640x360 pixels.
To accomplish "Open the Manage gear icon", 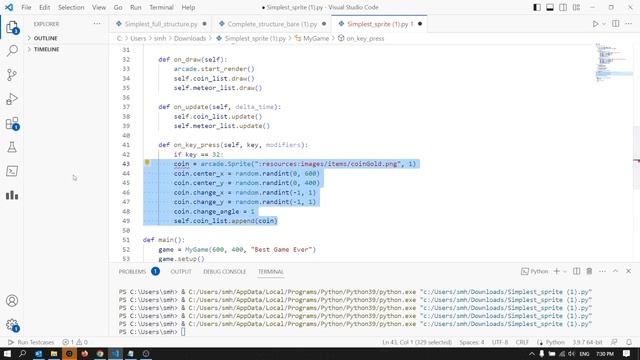I will pos(12,325).
